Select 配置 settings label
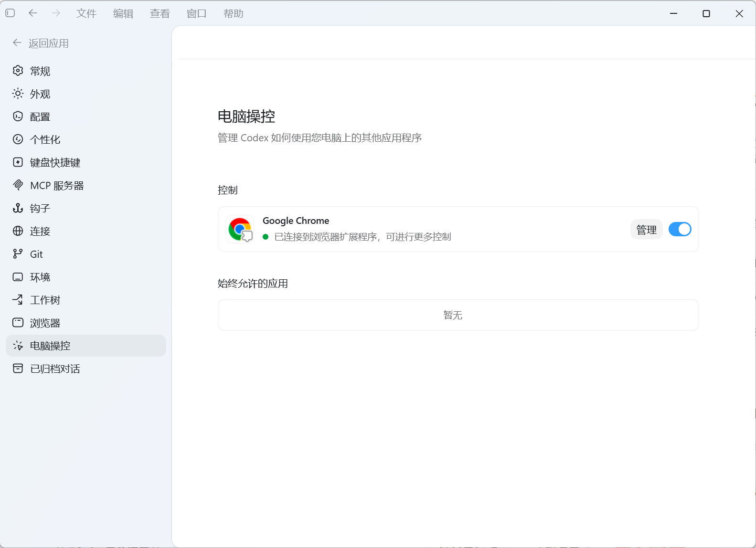 pyautogui.click(x=40, y=117)
